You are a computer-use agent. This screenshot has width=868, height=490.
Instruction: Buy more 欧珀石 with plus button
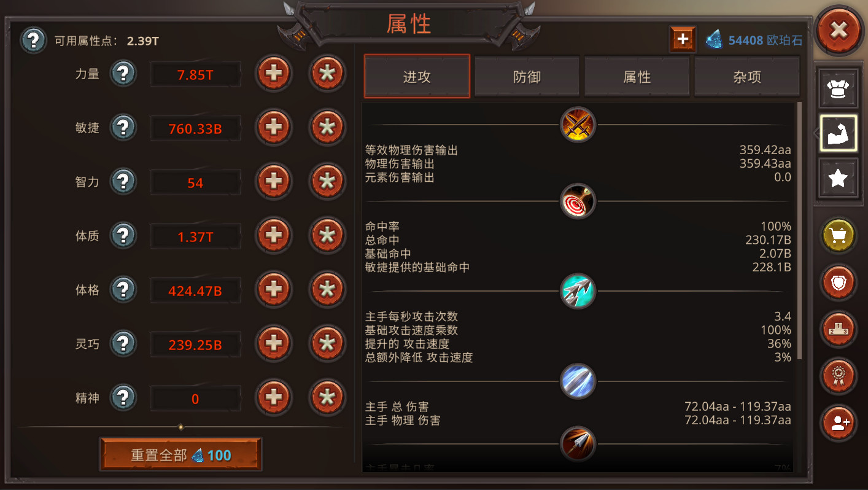coord(683,39)
